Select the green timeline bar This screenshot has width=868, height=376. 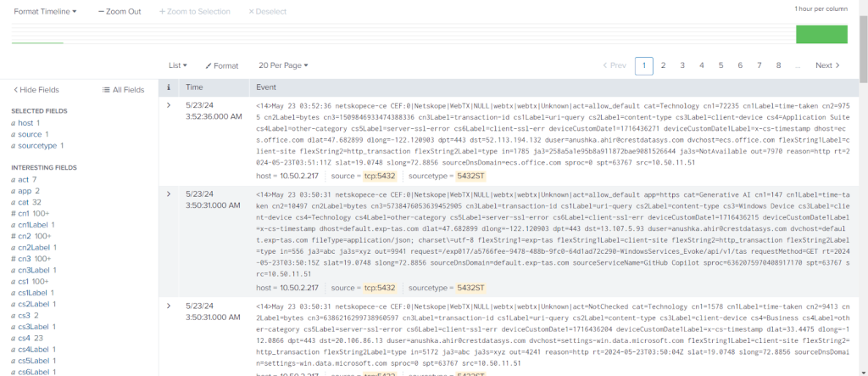(x=821, y=34)
